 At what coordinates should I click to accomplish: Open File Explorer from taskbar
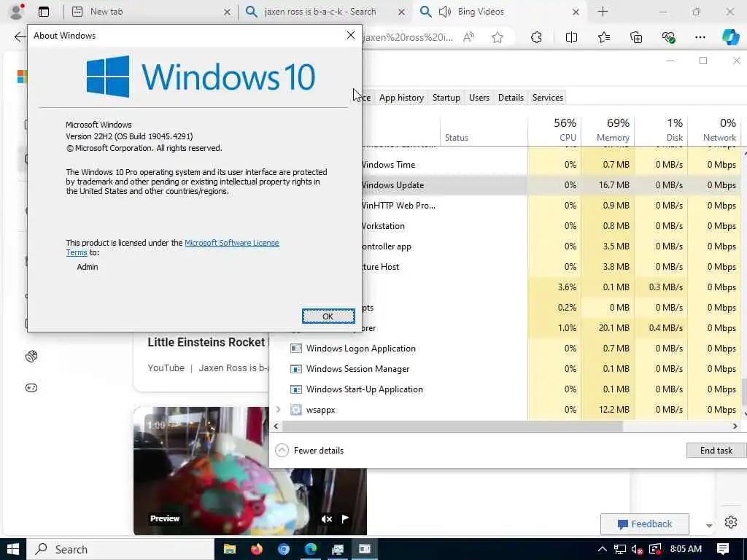point(230,550)
